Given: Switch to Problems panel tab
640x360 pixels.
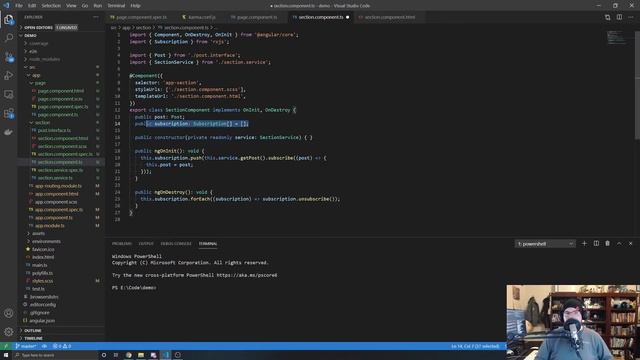Looking at the screenshot, I should [x=122, y=244].
